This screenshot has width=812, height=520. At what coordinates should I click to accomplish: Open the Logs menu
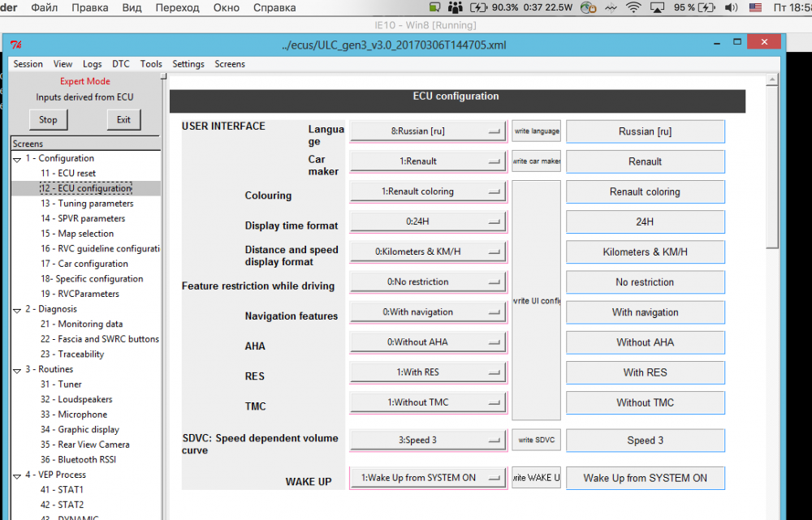[93, 63]
